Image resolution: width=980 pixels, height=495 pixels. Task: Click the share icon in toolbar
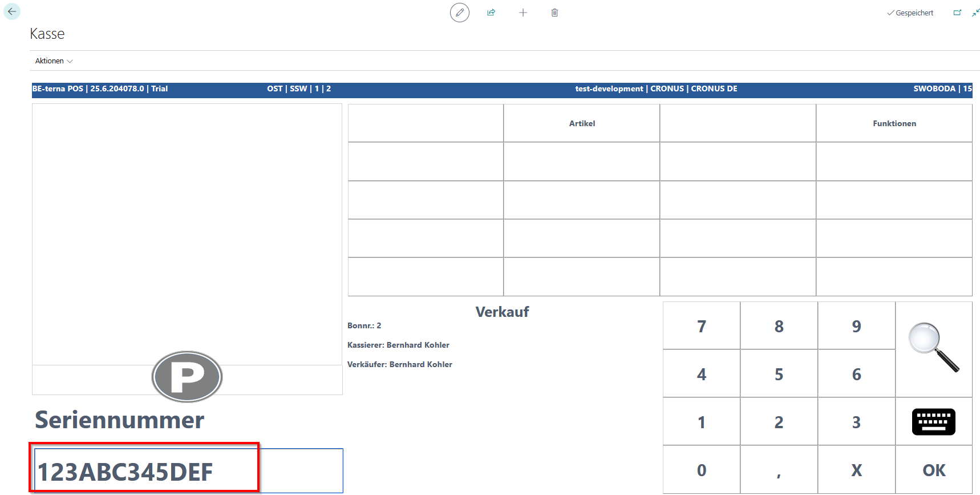pos(491,13)
